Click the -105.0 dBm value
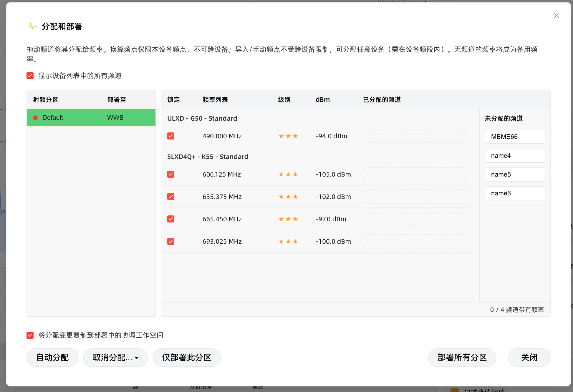Screen dimensions: 573x392 point(333,174)
